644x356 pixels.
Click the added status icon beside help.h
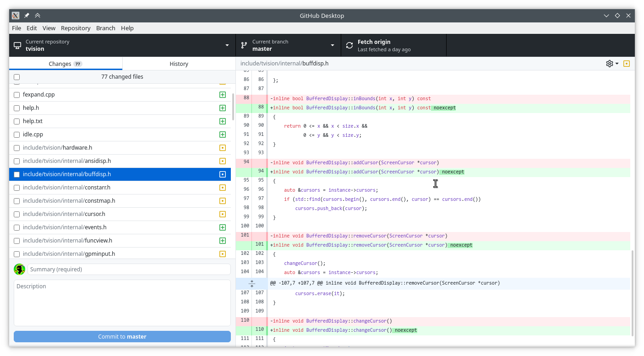pos(223,108)
